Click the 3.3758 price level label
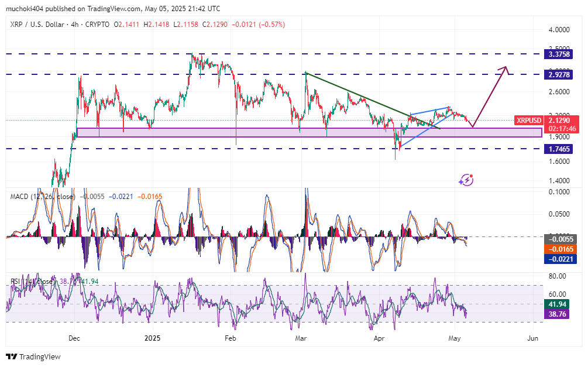 tap(560, 54)
